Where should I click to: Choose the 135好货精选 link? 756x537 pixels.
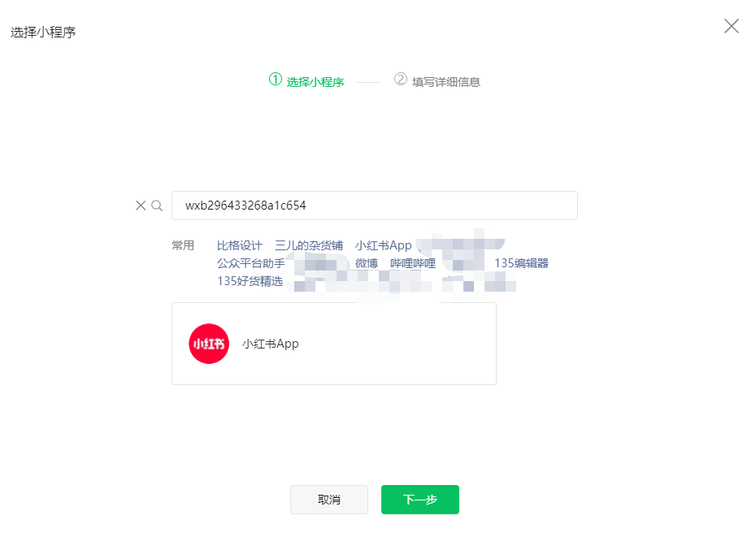pyautogui.click(x=250, y=281)
